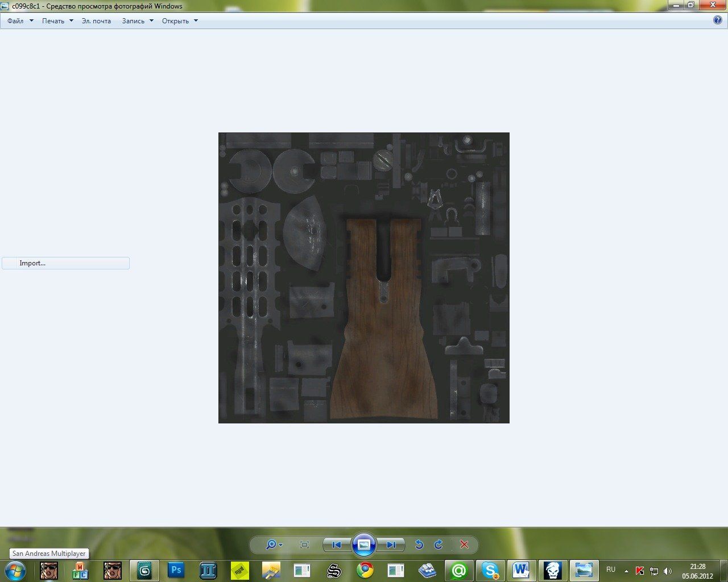The height and width of the screenshot is (582, 728).
Task: Restore the window size button
Action: (690, 5)
